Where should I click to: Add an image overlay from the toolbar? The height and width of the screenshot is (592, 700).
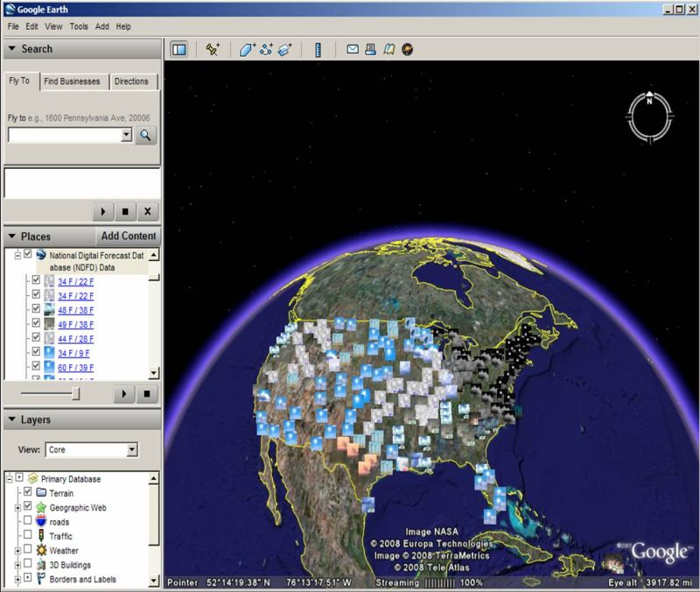coord(285,49)
